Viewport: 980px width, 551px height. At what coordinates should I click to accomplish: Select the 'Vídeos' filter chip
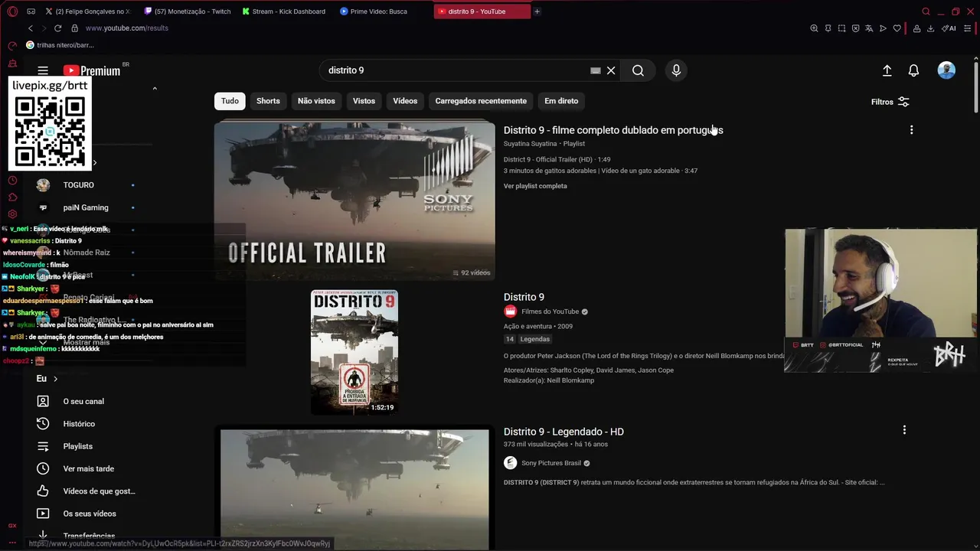[x=405, y=101]
